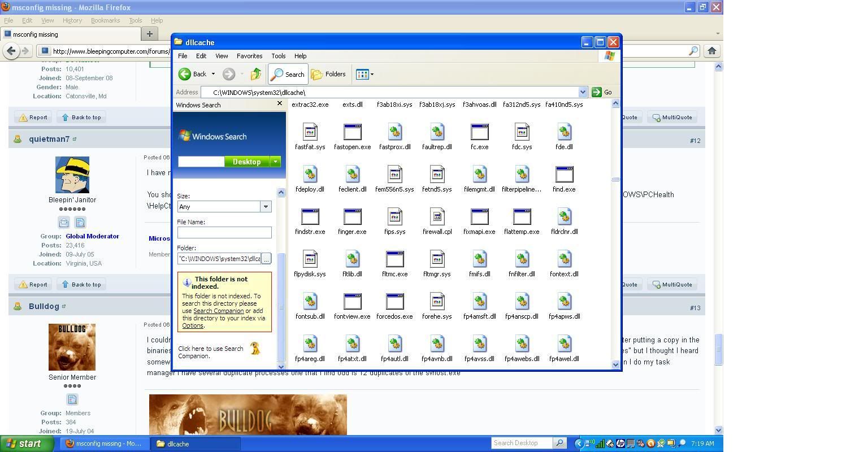Open the Firefox tab list dropdown

tap(718, 34)
